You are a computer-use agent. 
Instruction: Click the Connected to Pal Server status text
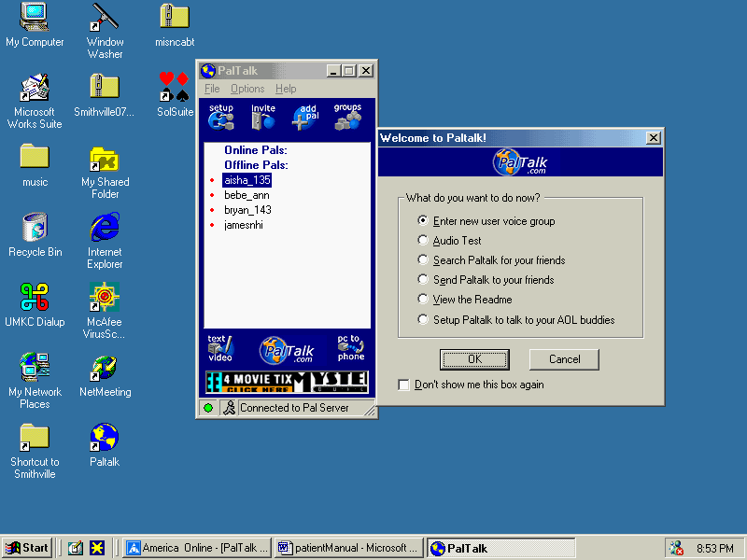294,408
